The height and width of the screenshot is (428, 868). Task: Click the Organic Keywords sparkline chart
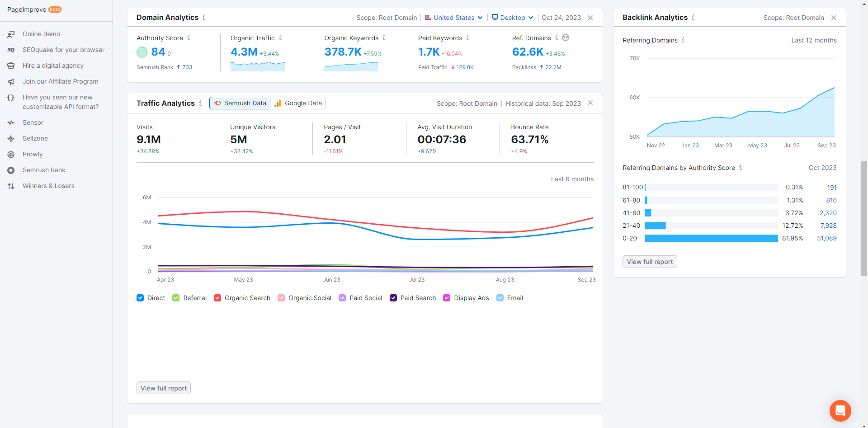coord(351,66)
